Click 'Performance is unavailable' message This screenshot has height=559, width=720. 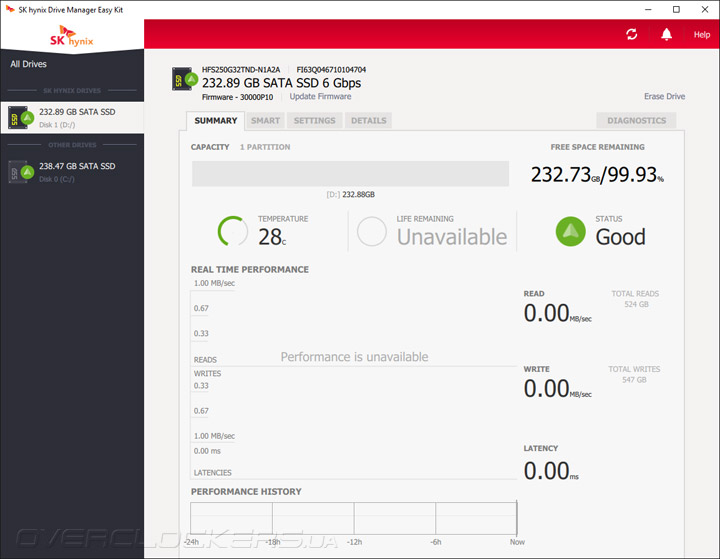[354, 357]
